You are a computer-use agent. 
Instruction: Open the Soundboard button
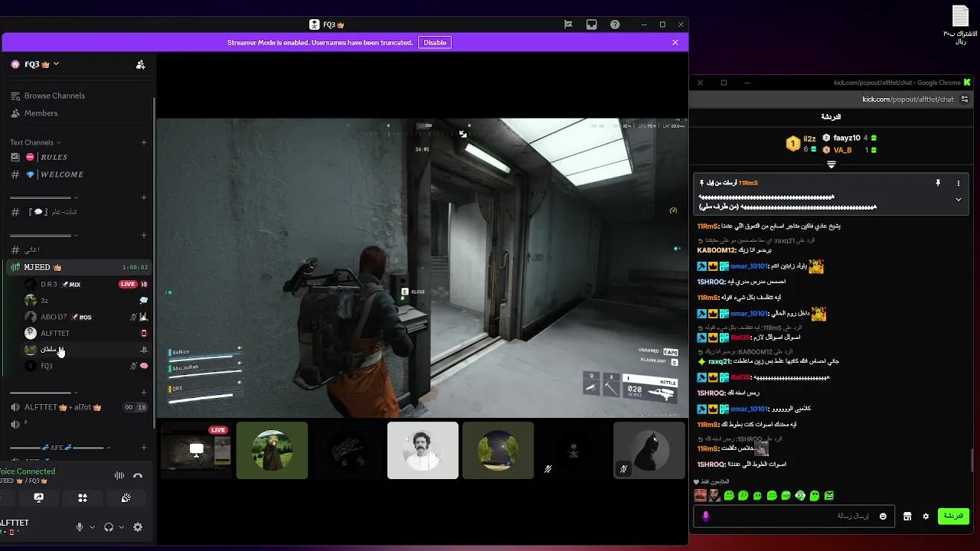tap(126, 497)
